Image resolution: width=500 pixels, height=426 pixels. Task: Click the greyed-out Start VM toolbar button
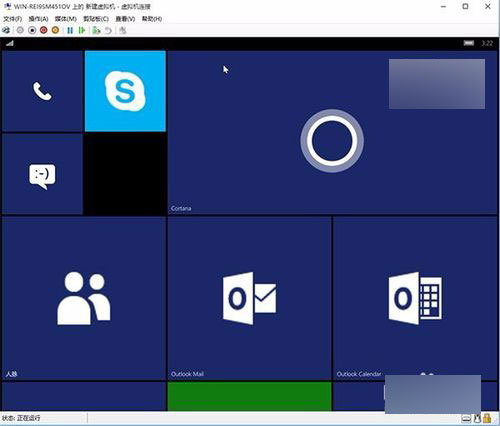[x=20, y=30]
